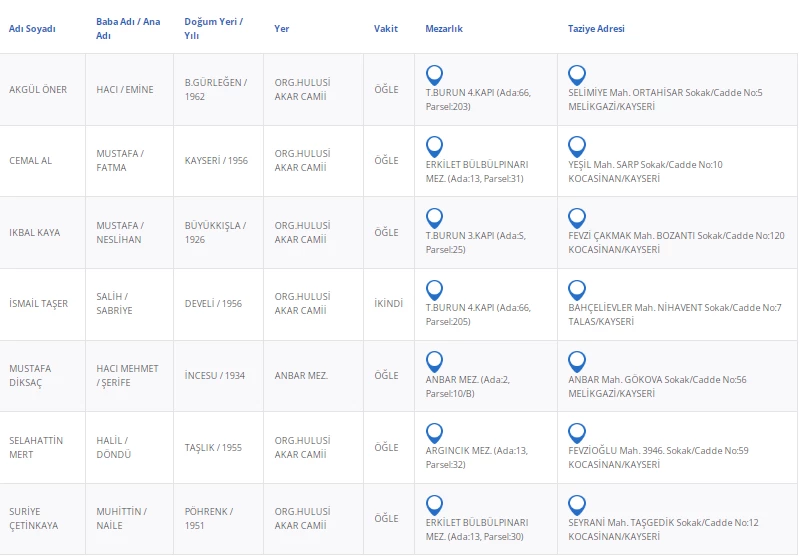Click condolence address pin for CEMAL AL
Viewport: 799px width, 556px height.
[577, 146]
